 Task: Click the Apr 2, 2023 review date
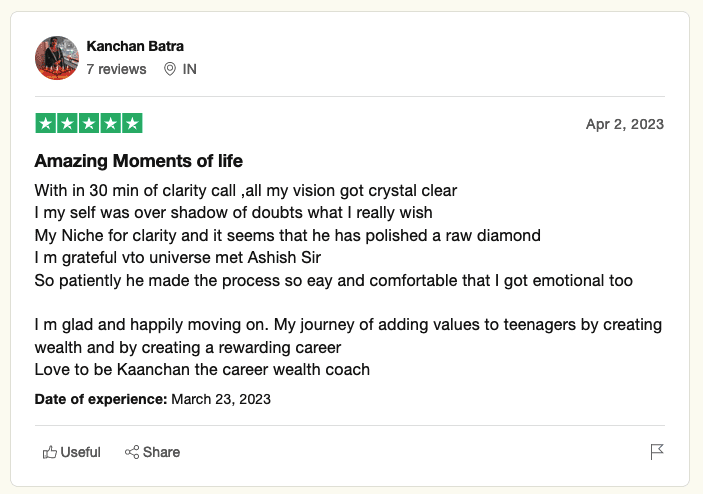624,125
